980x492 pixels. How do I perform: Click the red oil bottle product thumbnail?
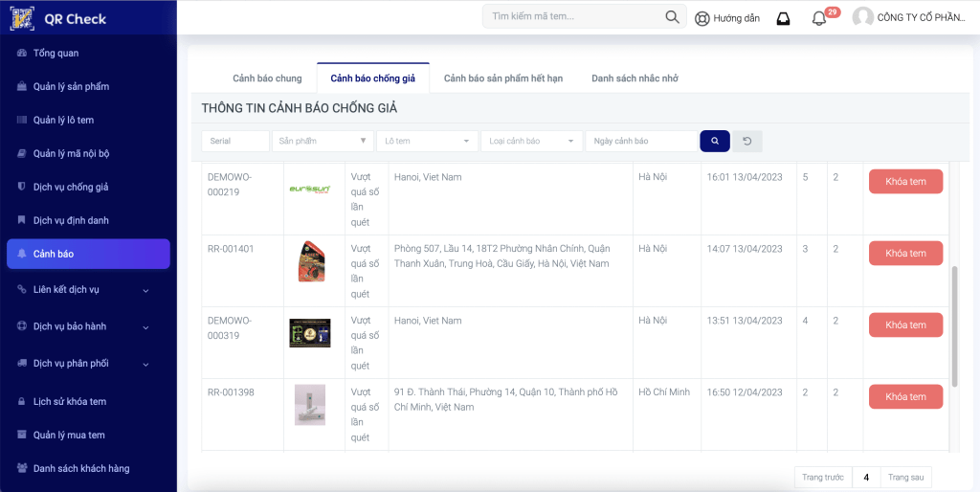(x=311, y=261)
